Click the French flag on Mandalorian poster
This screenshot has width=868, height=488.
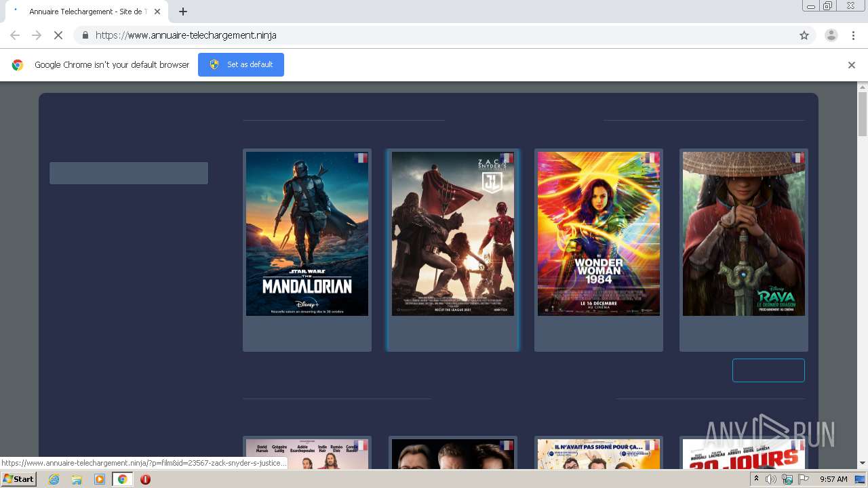[x=361, y=158]
